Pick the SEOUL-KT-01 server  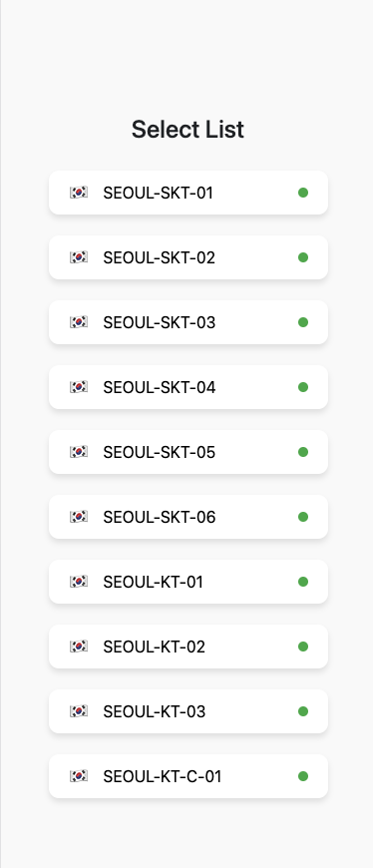coord(188,582)
